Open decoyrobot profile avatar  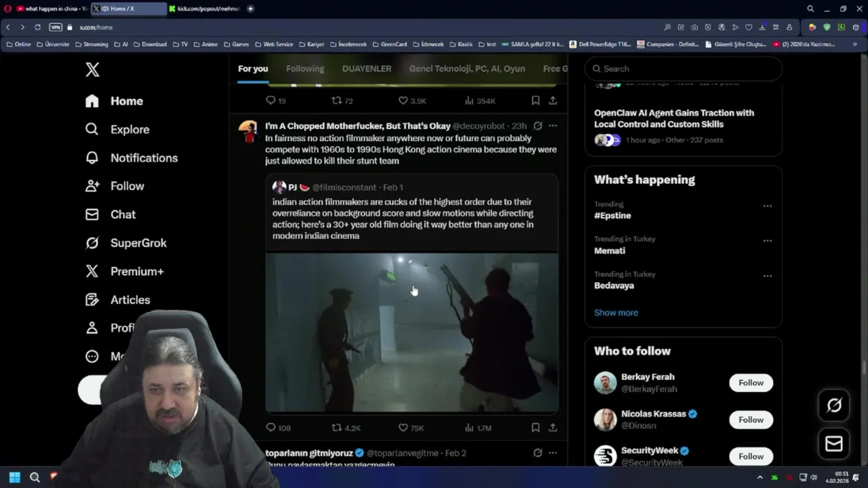pos(248,131)
